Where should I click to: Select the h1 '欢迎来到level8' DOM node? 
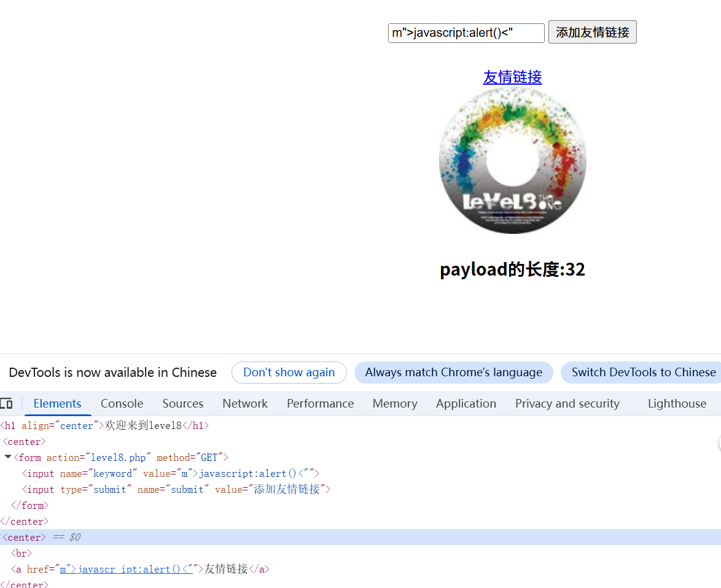coord(104,425)
